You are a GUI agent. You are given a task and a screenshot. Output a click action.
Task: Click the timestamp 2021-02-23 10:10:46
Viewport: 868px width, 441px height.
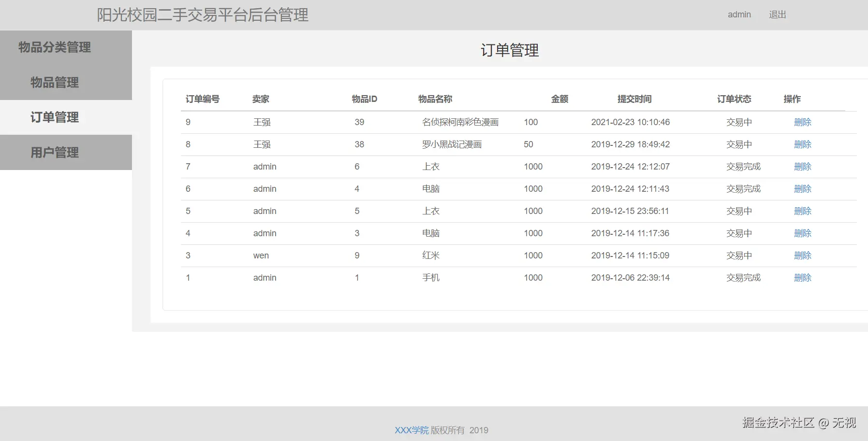coord(631,122)
